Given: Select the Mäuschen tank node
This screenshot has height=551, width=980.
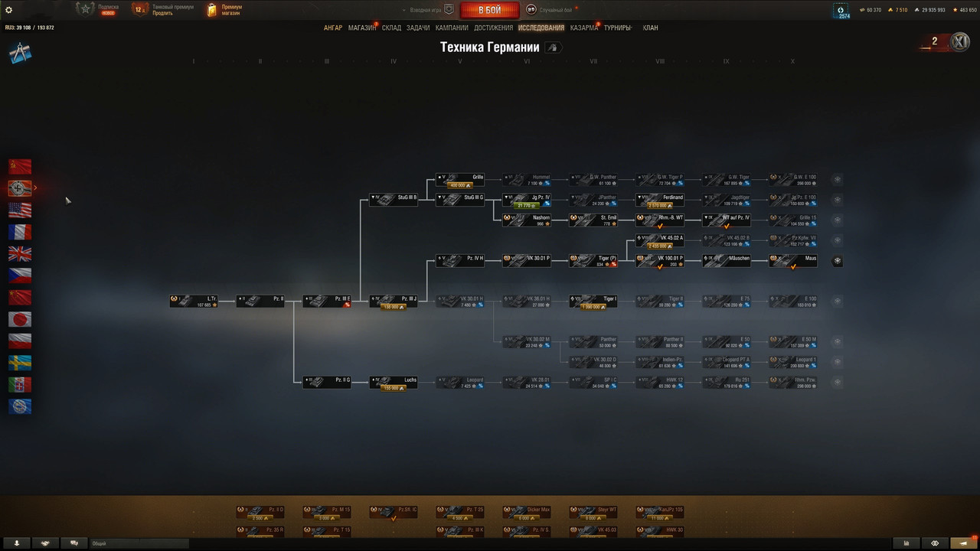Looking at the screenshot, I should pos(727,261).
